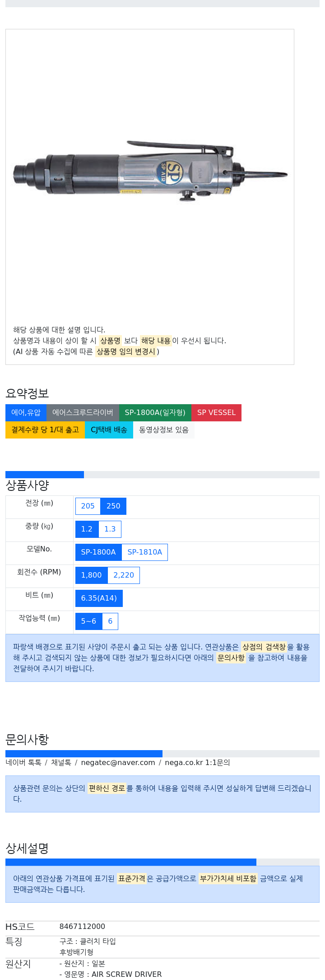Select the 6.35(A14) bit option
This screenshot has width=325, height=980.
click(99, 598)
